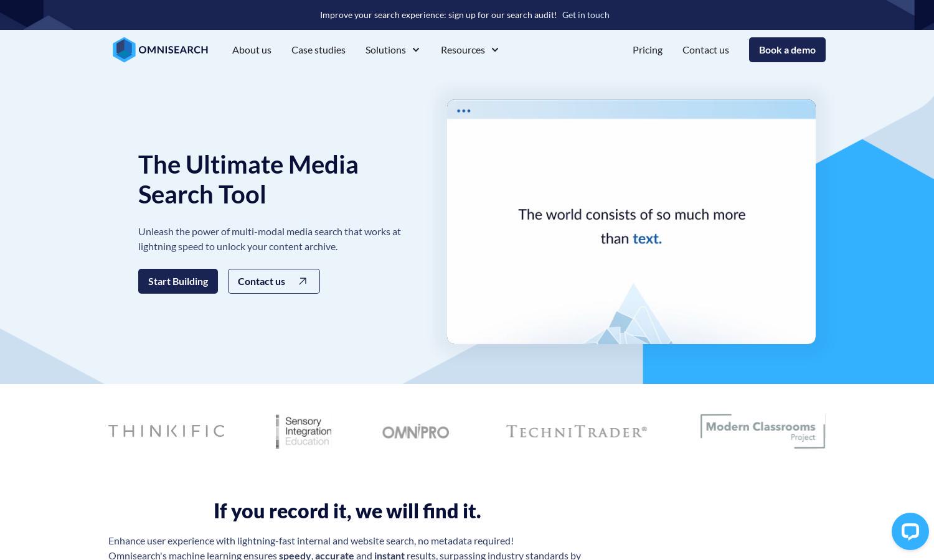This screenshot has height=560, width=934.
Task: Click the heading If you record it, we will find it
Action: pos(347,511)
